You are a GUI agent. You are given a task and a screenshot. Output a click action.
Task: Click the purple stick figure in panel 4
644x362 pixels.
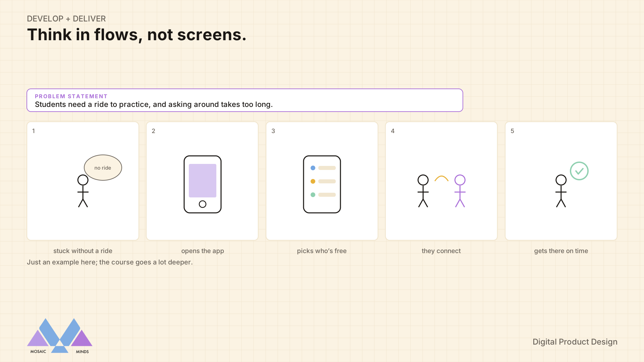coord(460,191)
